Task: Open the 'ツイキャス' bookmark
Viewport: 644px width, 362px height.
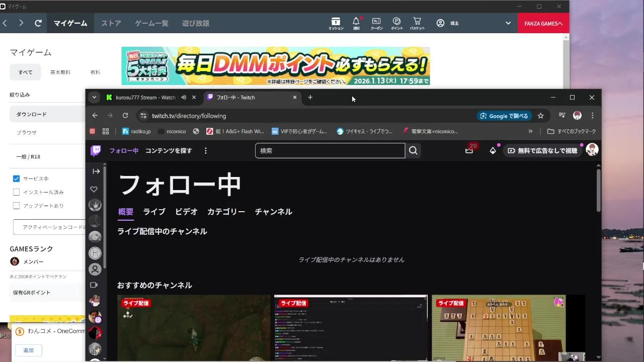Action: pos(364,131)
